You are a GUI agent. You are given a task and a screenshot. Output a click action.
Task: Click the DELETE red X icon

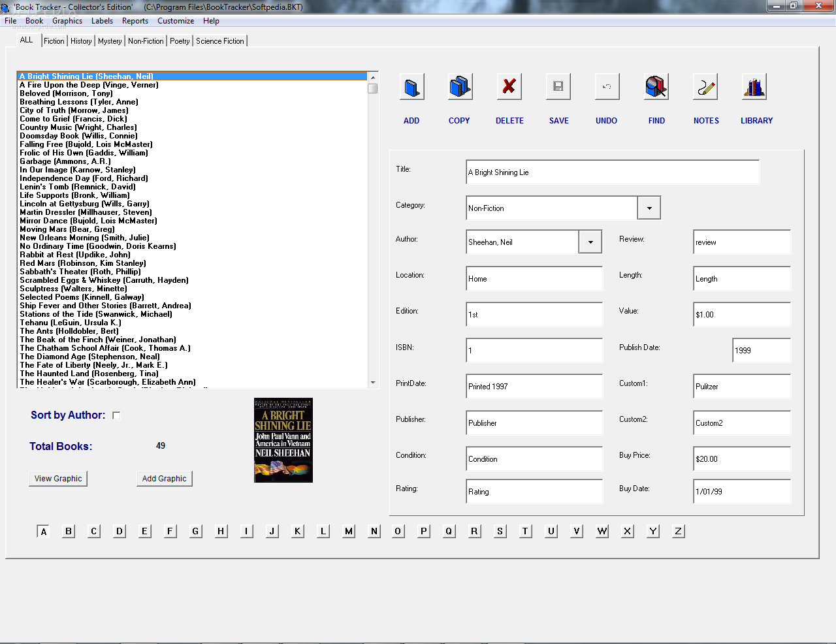[509, 87]
